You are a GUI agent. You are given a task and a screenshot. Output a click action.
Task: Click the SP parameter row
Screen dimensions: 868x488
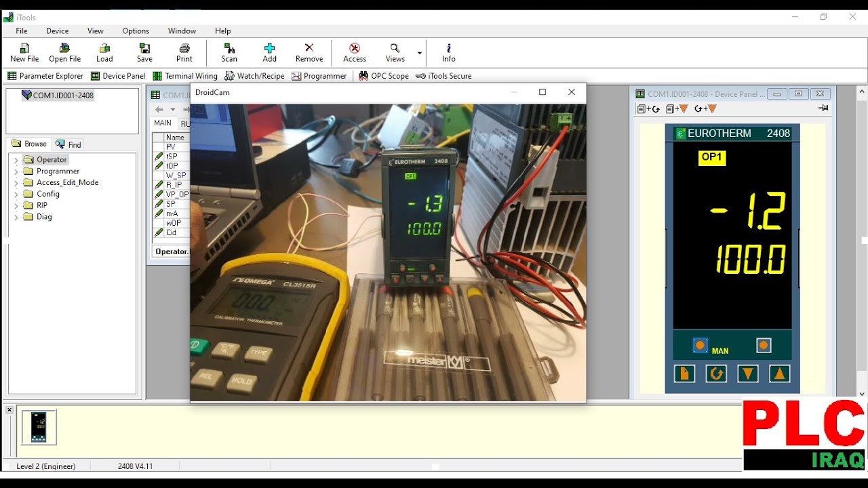170,204
